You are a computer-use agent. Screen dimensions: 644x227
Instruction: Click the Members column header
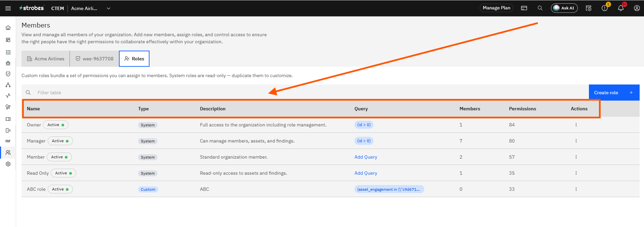(470, 109)
